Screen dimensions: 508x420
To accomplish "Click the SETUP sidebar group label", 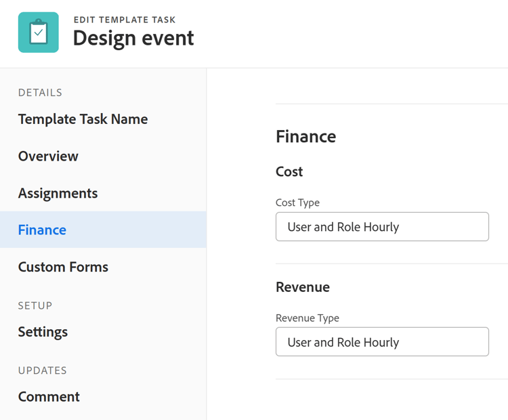I will (35, 306).
